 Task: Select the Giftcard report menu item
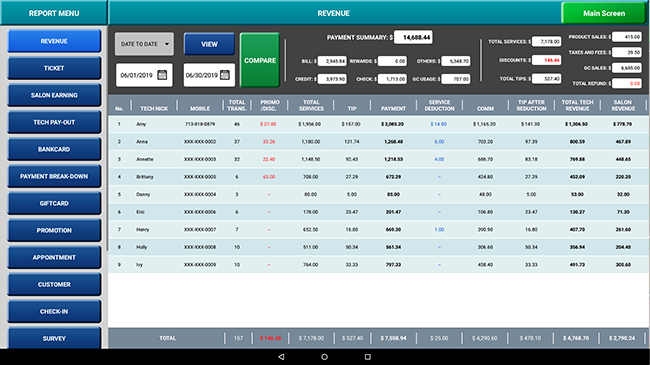point(54,203)
